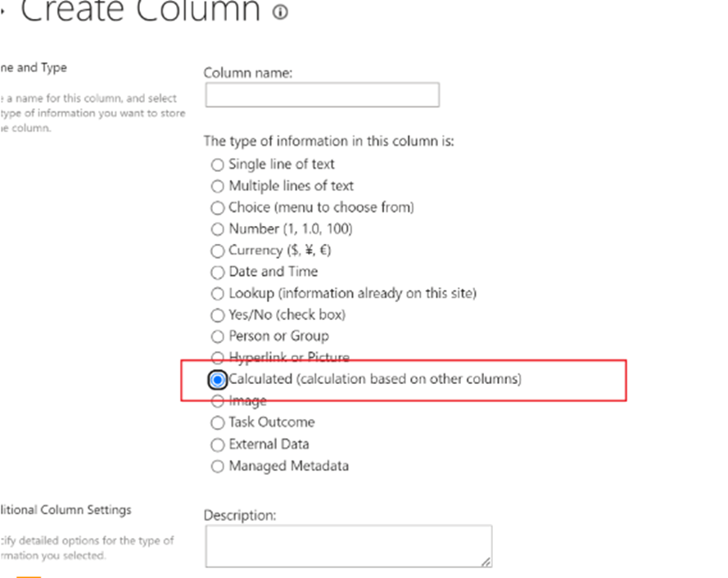Choose the Multiple lines of text radio

click(217, 186)
